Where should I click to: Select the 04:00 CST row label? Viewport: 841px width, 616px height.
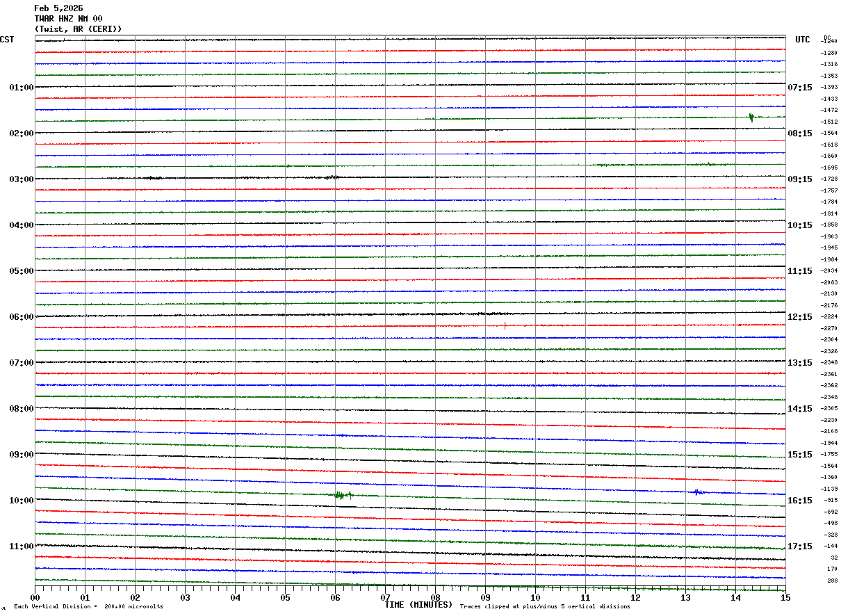coord(22,225)
